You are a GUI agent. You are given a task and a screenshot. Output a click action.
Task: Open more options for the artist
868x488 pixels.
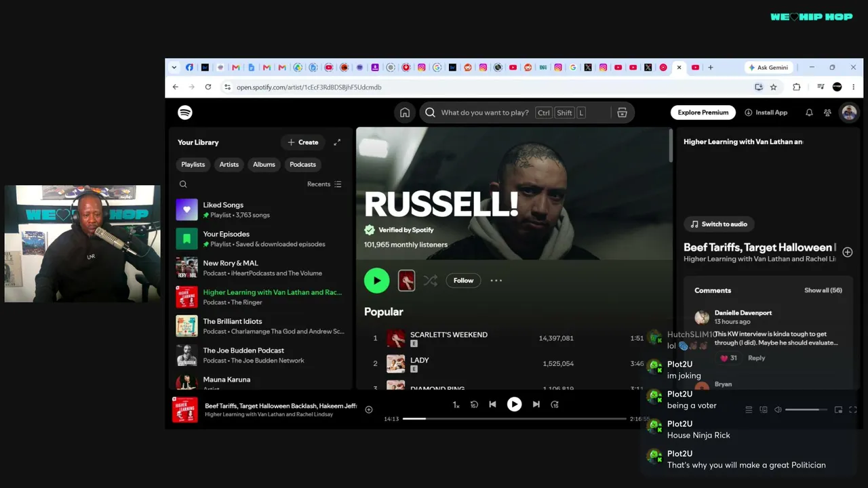(x=496, y=281)
